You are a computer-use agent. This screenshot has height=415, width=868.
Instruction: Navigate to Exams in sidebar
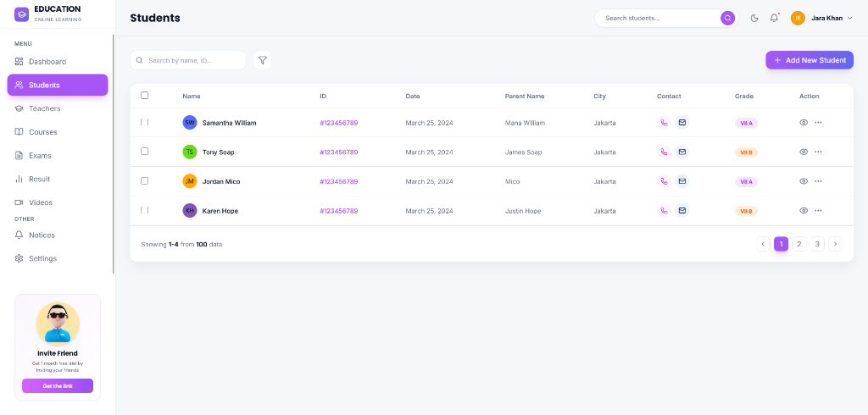click(40, 156)
